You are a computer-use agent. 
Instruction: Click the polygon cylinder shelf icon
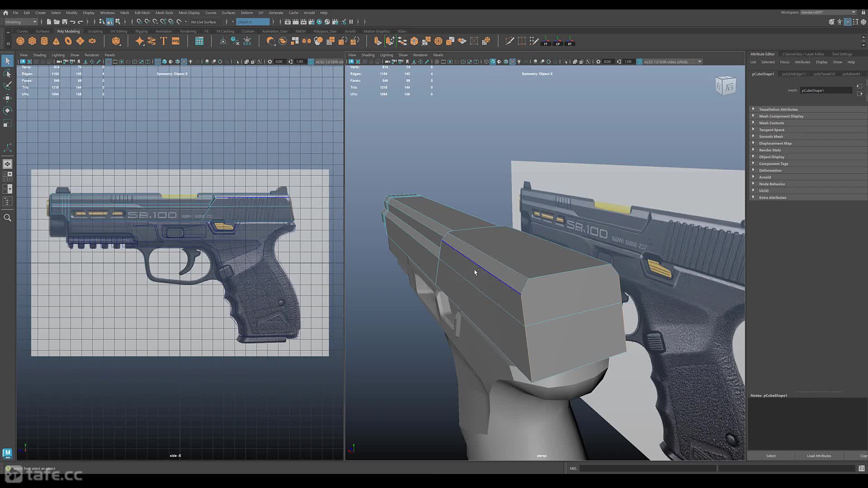pos(44,41)
